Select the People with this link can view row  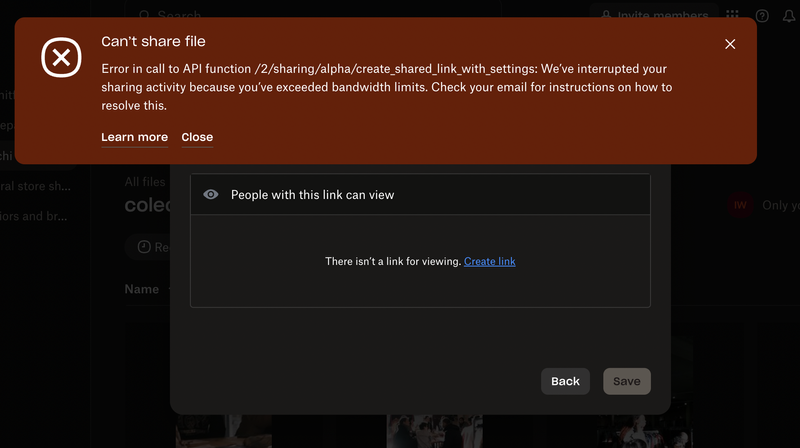click(420, 195)
